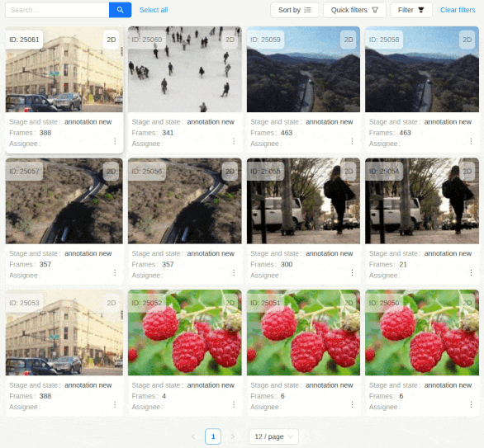Screen dimensions: 484x448
Task: Click the Search input field
Action: tap(58, 10)
